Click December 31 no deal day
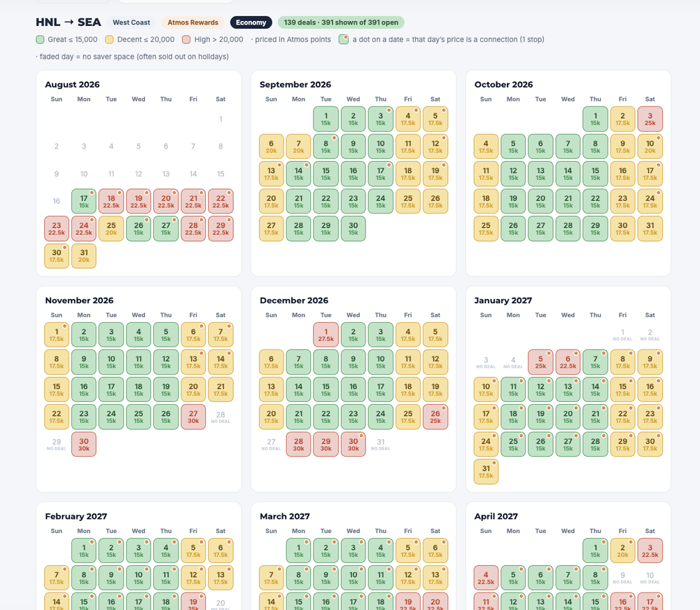Viewport: 700px width, 610px height. point(381,444)
